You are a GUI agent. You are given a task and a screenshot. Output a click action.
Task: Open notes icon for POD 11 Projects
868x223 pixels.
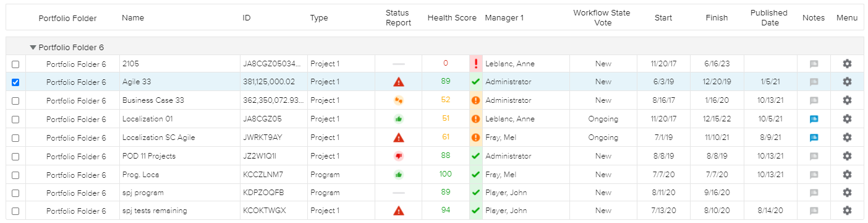(814, 156)
